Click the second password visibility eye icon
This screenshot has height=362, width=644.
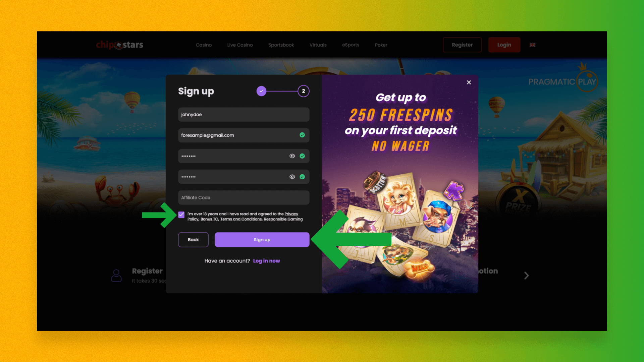pyautogui.click(x=292, y=176)
